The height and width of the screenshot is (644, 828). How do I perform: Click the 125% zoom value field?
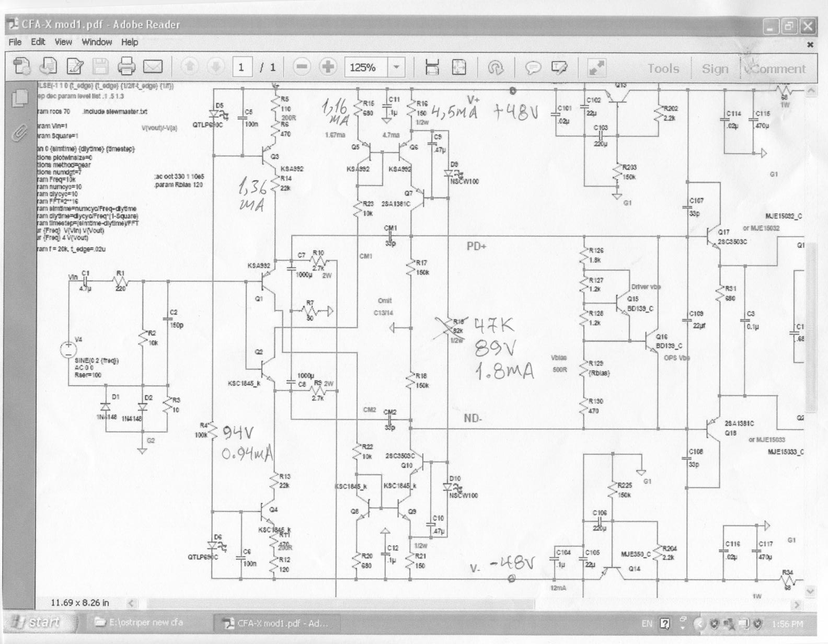(x=366, y=67)
